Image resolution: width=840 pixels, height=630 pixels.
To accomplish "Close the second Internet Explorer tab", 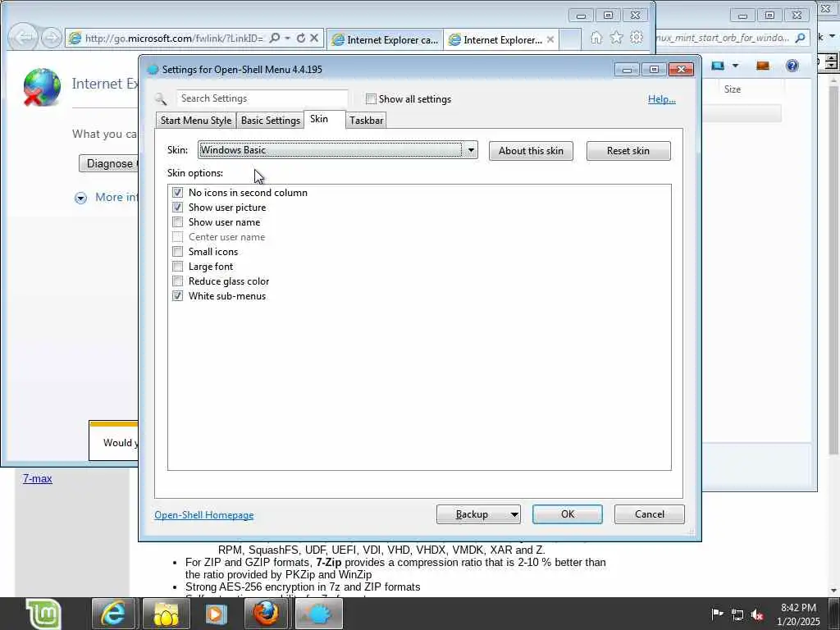I will pyautogui.click(x=550, y=39).
